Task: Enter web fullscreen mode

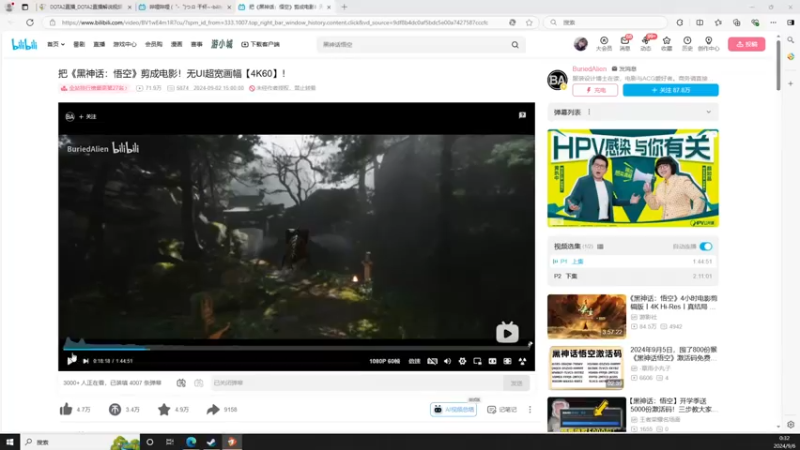Action: 507,361
